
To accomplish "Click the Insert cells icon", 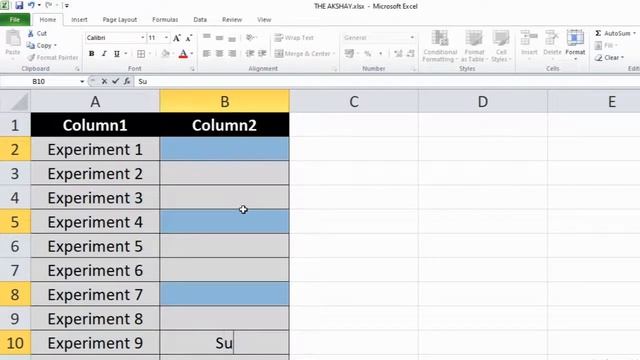I will coord(529,38).
